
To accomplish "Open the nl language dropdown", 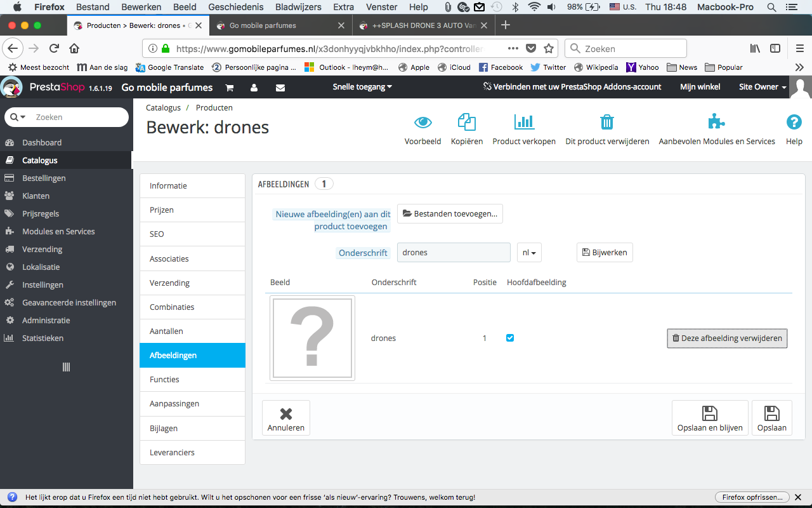I will (529, 252).
